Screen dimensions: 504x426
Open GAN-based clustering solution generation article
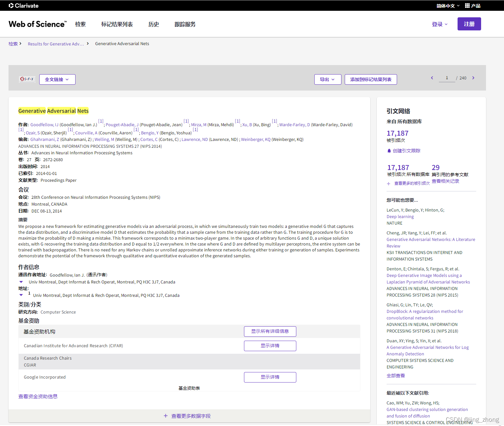427,413
